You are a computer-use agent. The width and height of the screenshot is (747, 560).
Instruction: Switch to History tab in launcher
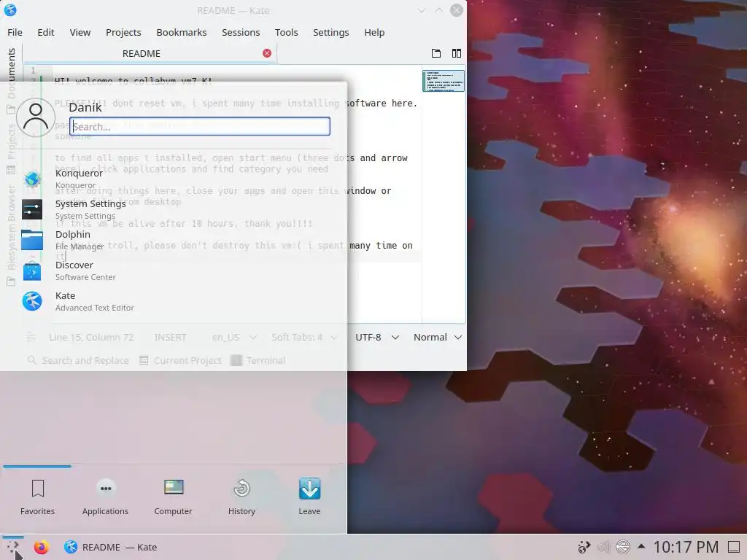pyautogui.click(x=241, y=497)
